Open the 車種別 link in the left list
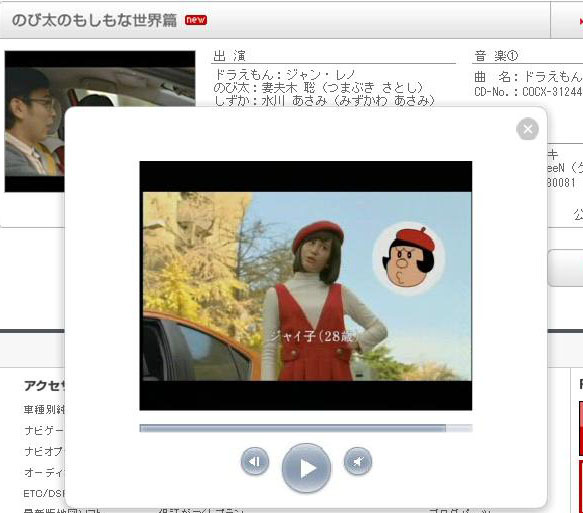Screen dimensions: 583x513 [44, 410]
